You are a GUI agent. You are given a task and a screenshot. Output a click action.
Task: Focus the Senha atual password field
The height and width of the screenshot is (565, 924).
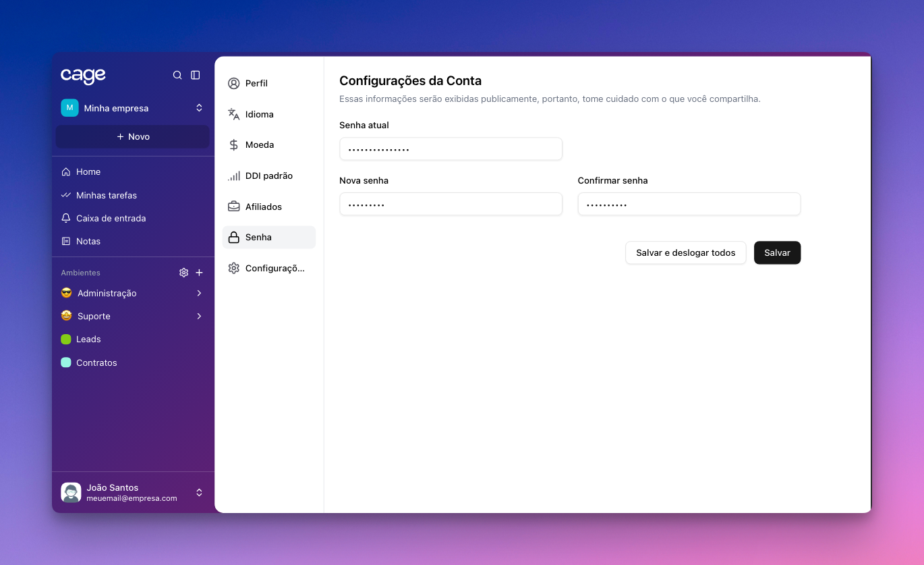coord(451,149)
